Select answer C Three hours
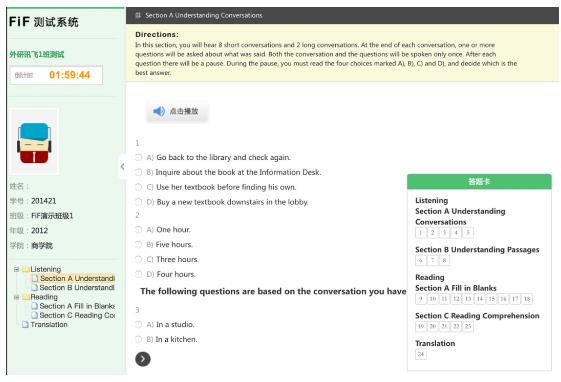 coord(138,259)
